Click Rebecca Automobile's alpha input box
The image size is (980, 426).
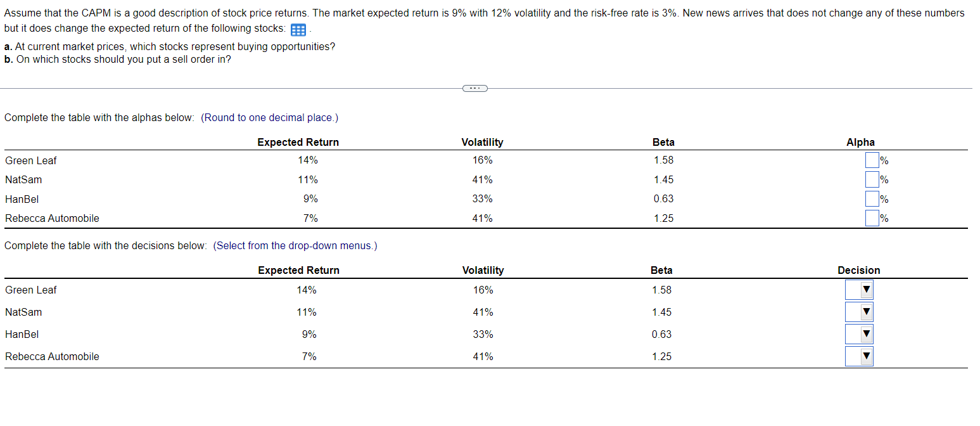point(872,219)
